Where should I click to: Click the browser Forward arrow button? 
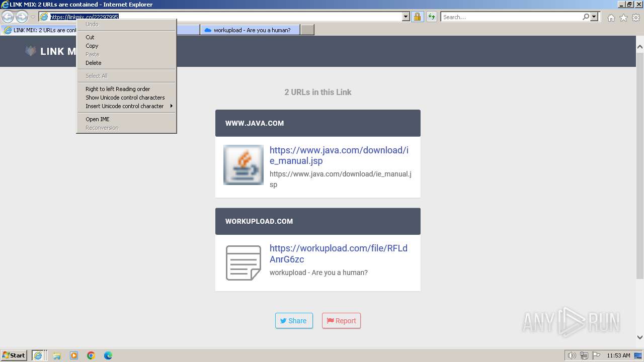tap(22, 17)
